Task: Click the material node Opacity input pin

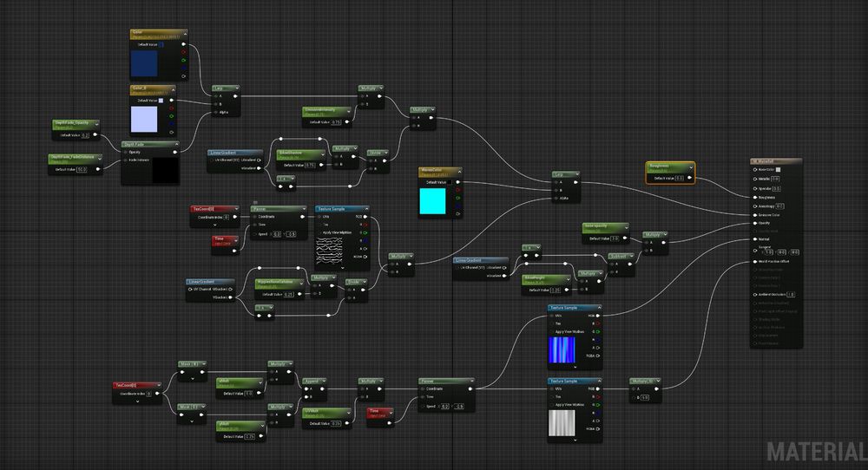Action: pos(755,223)
